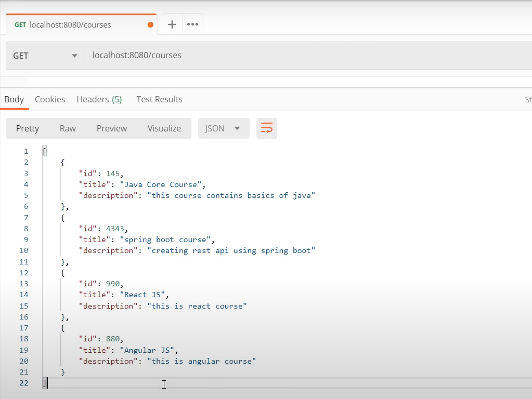Click the opening bracket on line 1
The height and width of the screenshot is (399, 532).
pos(44,151)
